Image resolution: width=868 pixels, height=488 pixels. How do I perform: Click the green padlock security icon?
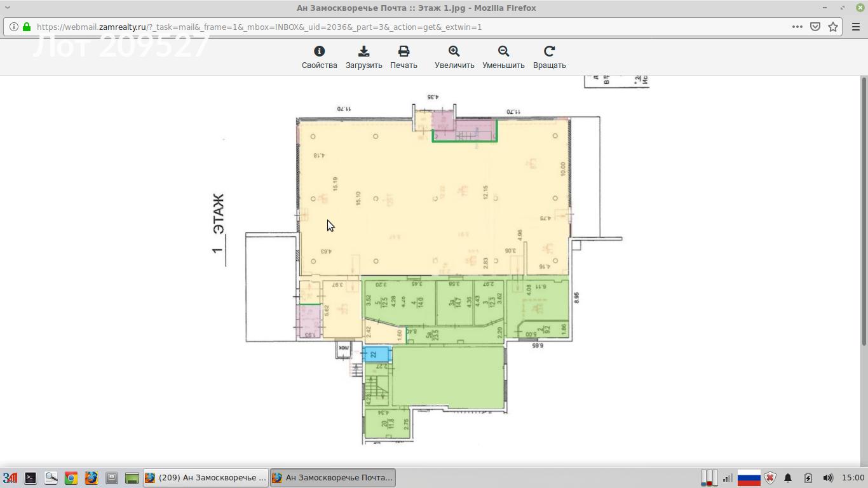[x=27, y=27]
